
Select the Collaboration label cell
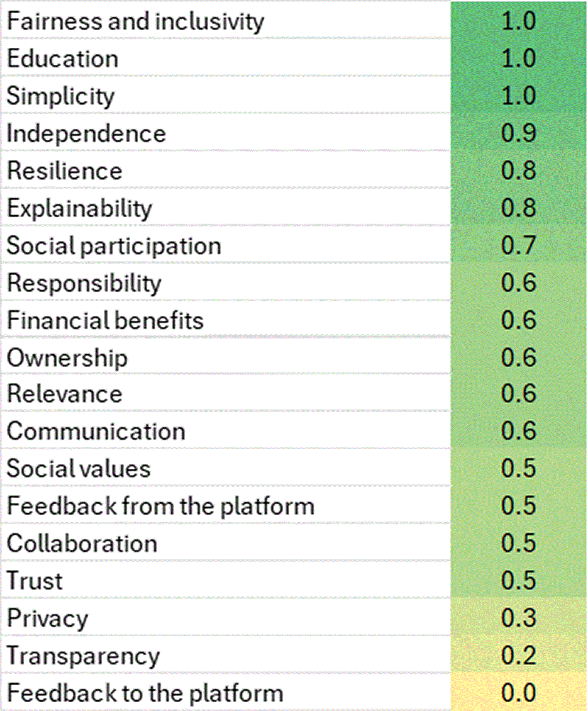pos(226,542)
